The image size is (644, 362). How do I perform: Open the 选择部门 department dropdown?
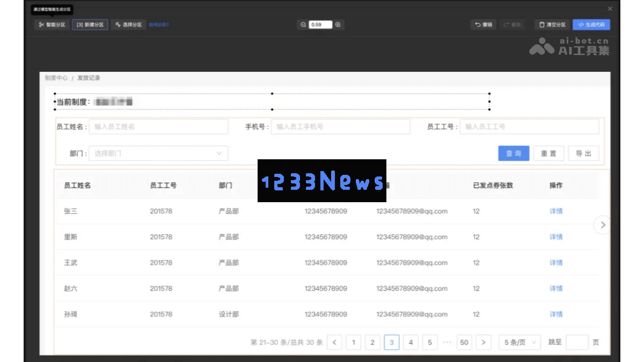[x=158, y=153]
